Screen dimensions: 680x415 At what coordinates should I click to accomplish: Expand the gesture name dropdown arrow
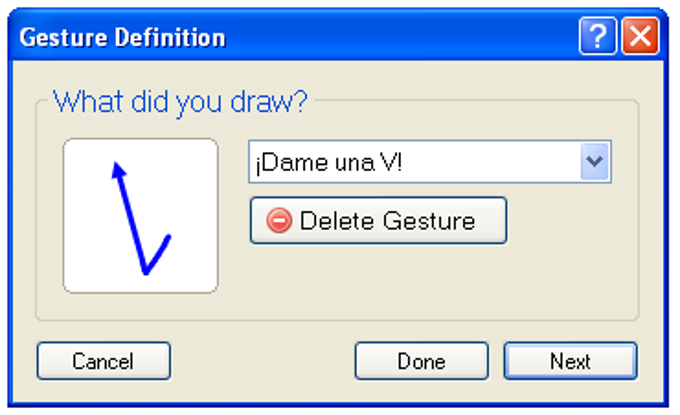[594, 161]
